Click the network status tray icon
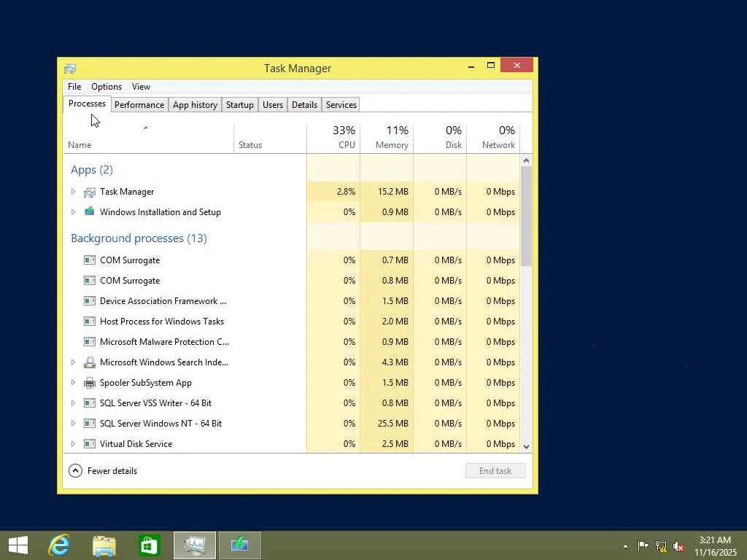Viewport: 747px width, 560px height. [x=661, y=546]
